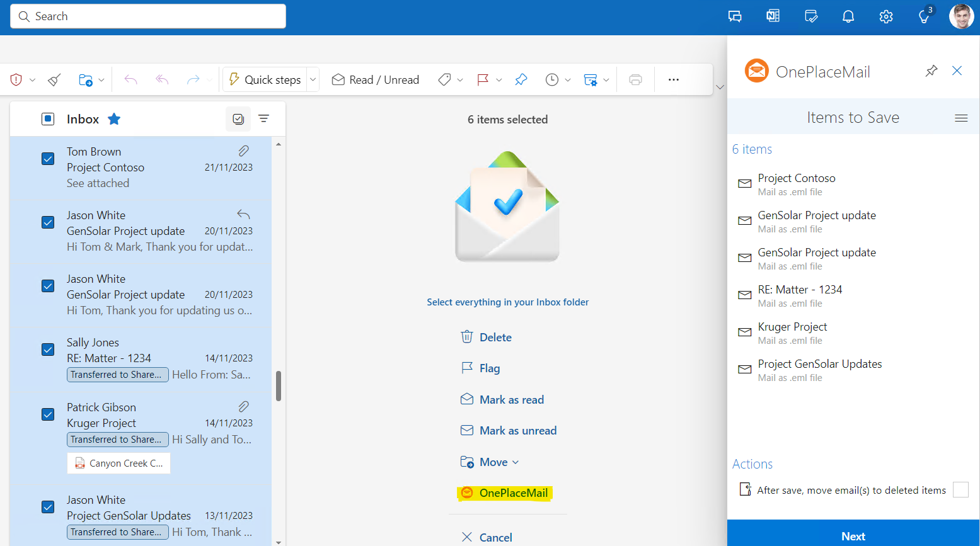Click the sweep broom icon
980x546 pixels.
(55, 80)
